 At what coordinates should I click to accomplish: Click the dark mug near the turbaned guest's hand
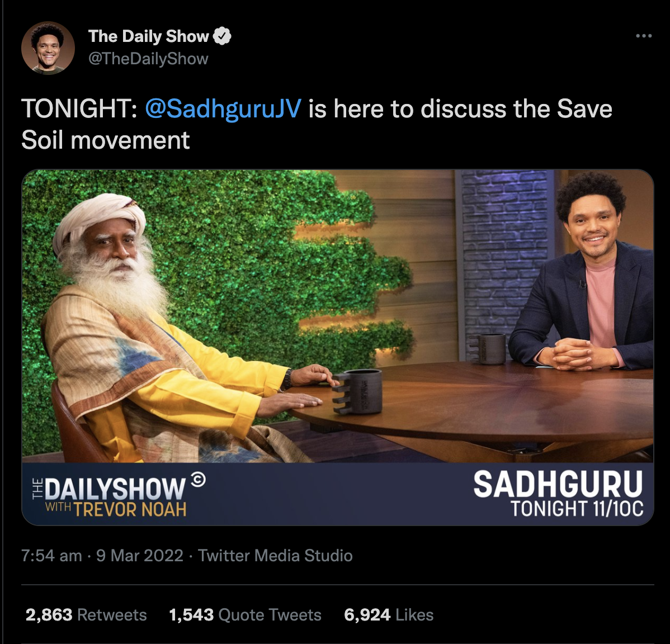(358, 391)
